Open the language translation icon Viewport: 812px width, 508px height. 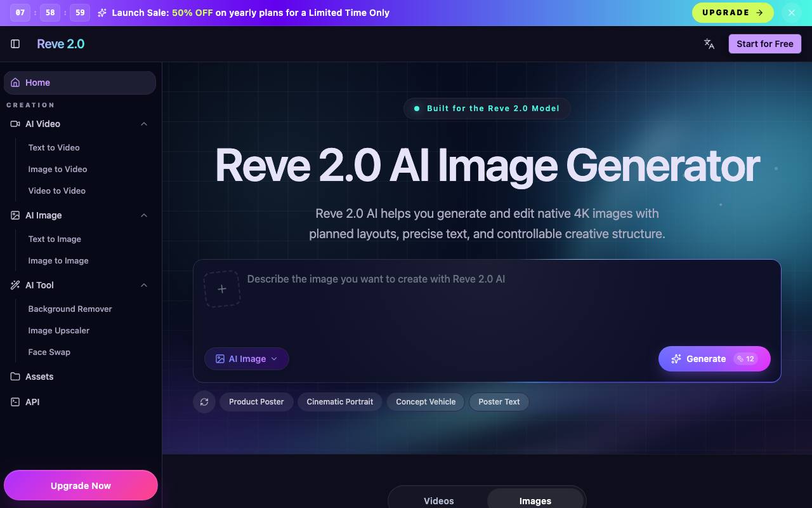pyautogui.click(x=709, y=44)
